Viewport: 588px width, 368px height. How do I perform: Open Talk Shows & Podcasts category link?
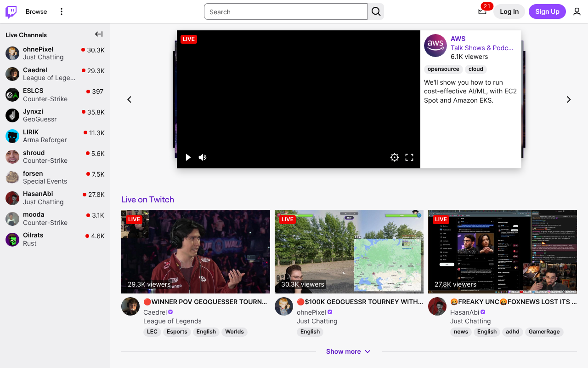[x=482, y=48]
